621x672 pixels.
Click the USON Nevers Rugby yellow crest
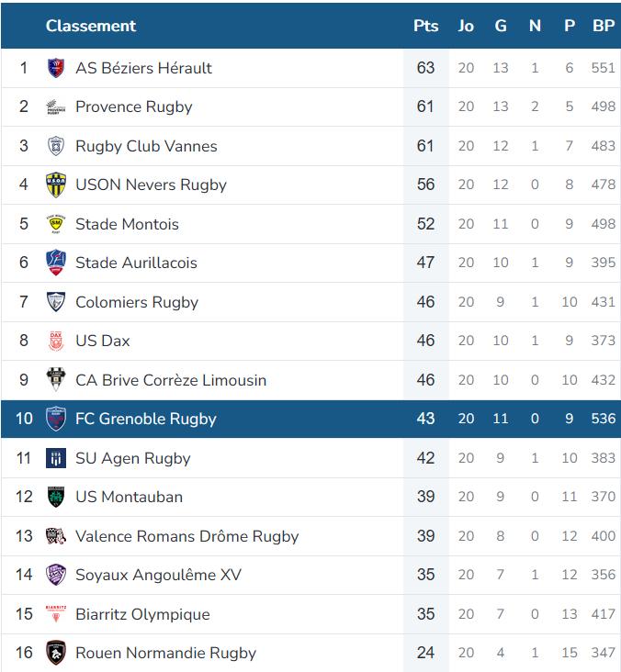click(x=56, y=185)
